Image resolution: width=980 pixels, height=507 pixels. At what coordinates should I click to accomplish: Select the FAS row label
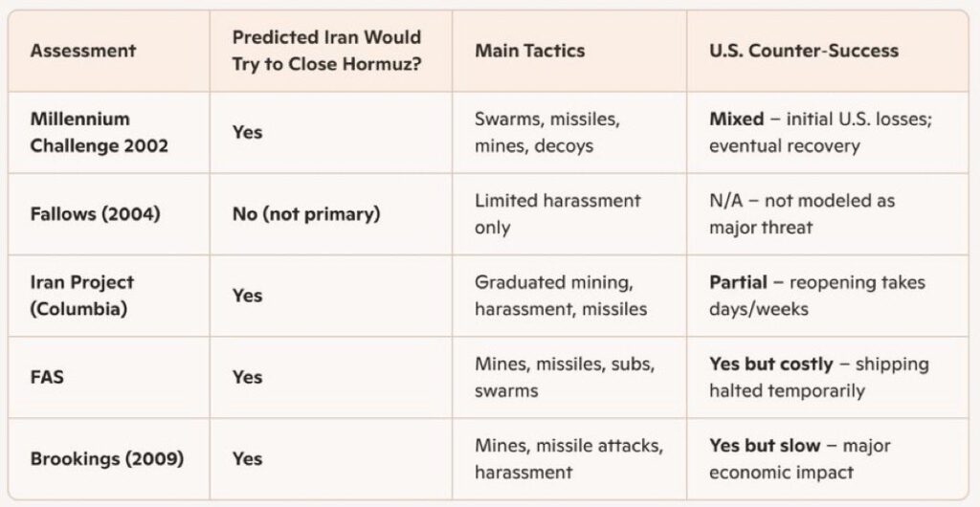(48, 377)
